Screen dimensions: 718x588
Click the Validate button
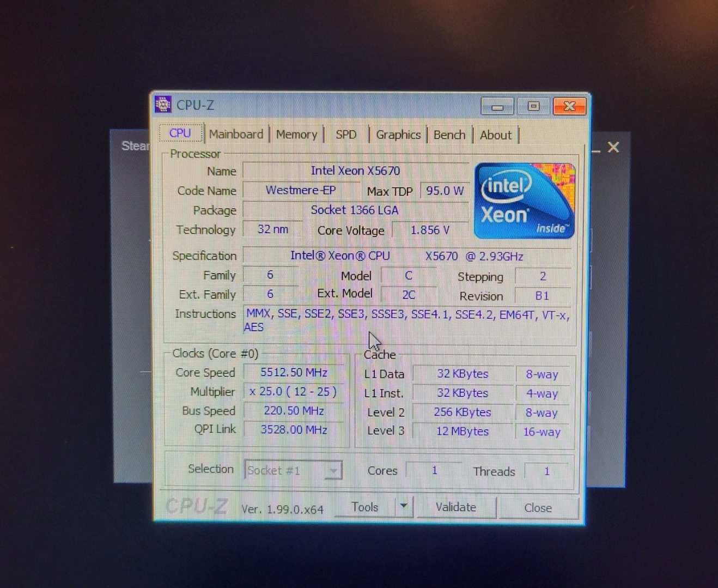point(456,507)
